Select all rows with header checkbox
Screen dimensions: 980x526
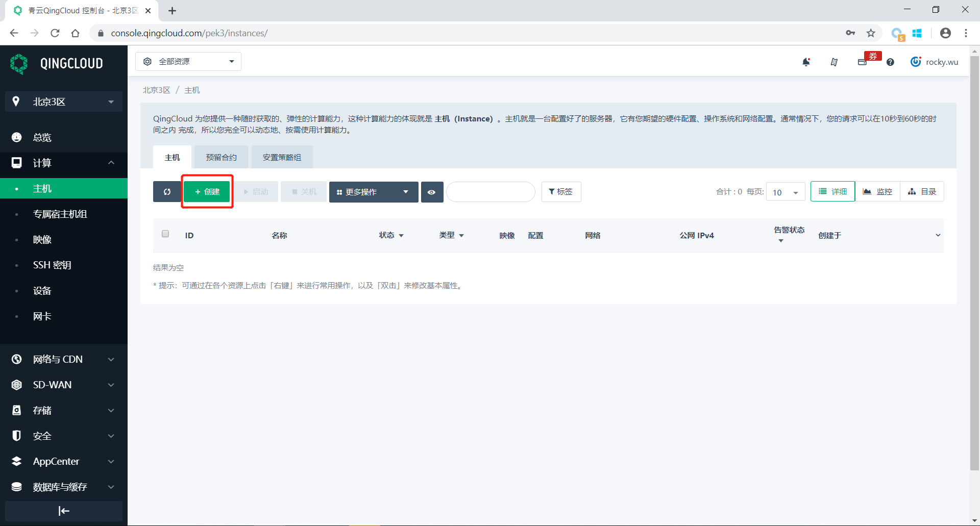[165, 234]
